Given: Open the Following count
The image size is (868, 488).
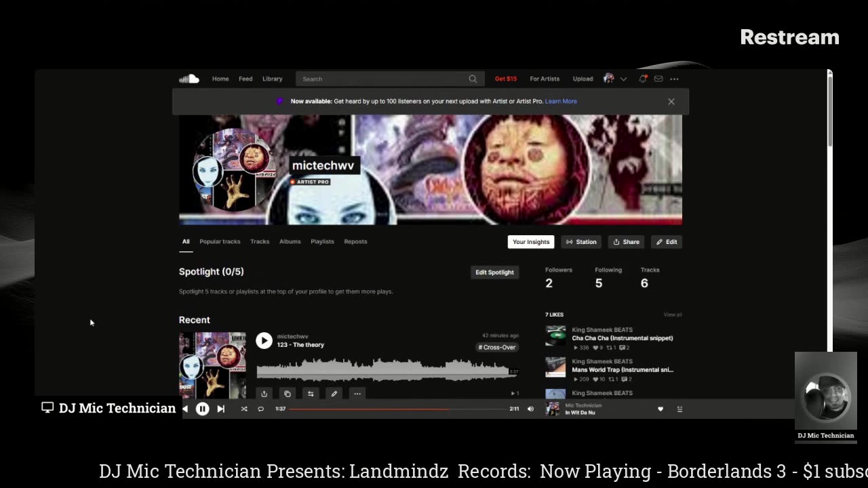Looking at the screenshot, I should (x=608, y=277).
